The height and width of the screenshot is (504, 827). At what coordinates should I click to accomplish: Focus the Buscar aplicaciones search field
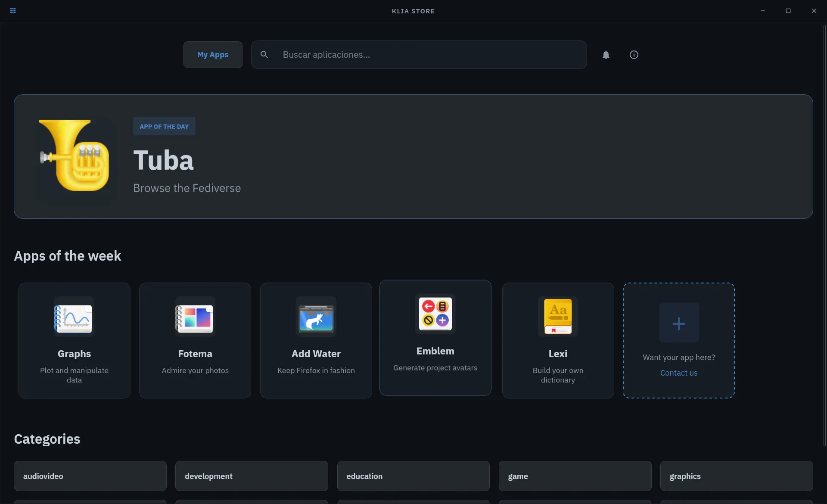click(419, 55)
